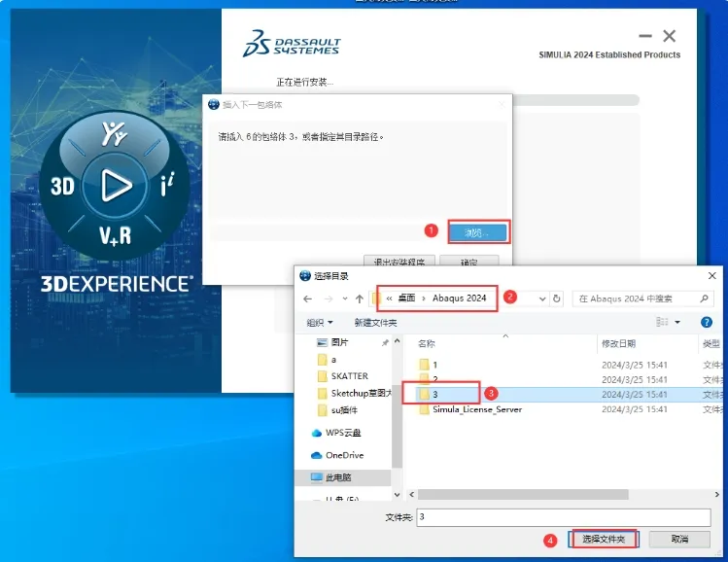Click 桌面 in the address path
Viewport: 728px width, 562px height.
click(406, 299)
